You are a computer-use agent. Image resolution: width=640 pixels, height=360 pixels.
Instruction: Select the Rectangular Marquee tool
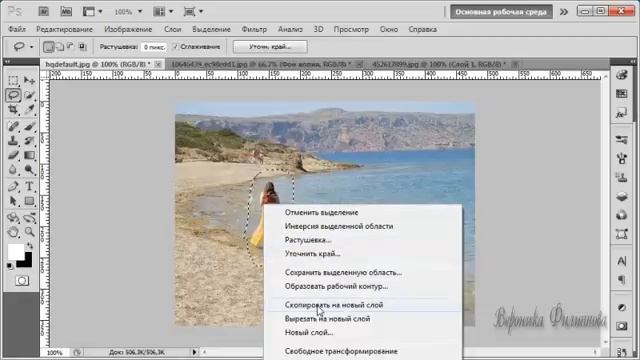(13, 80)
